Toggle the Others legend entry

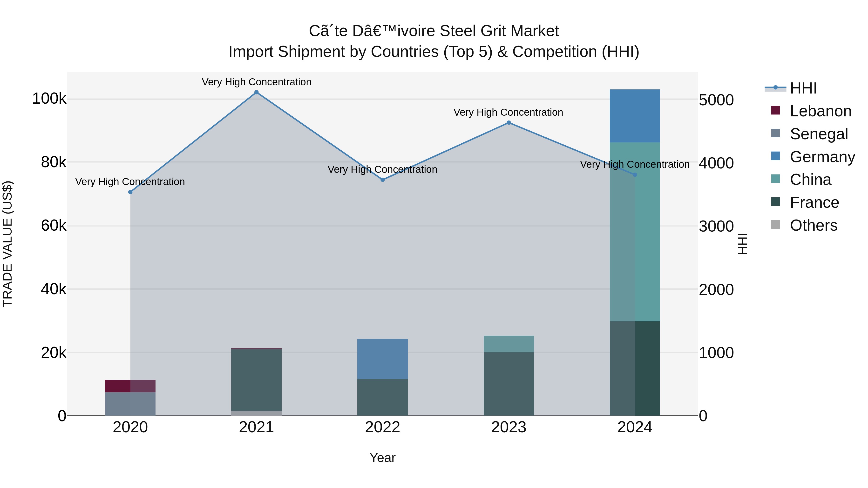pyautogui.click(x=804, y=225)
